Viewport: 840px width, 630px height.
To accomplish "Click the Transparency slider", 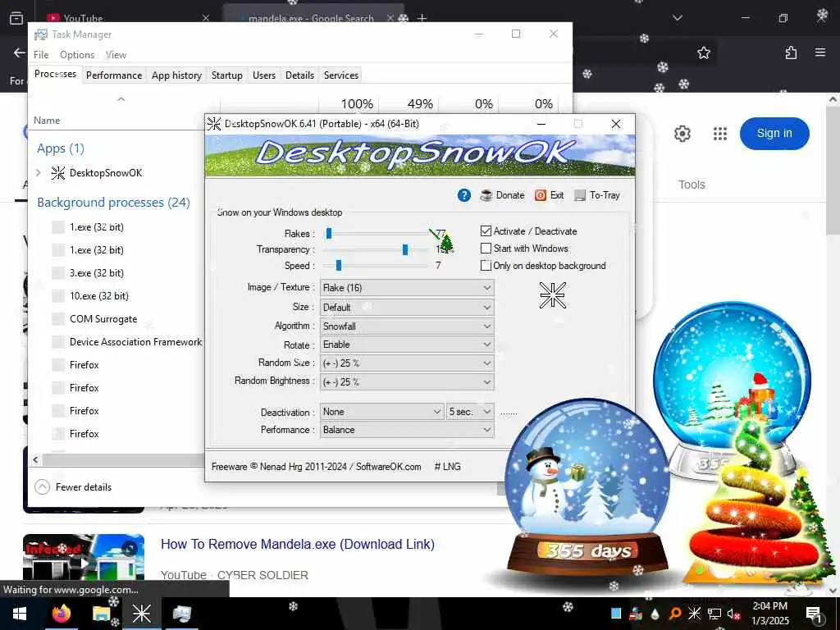I will point(377,249).
